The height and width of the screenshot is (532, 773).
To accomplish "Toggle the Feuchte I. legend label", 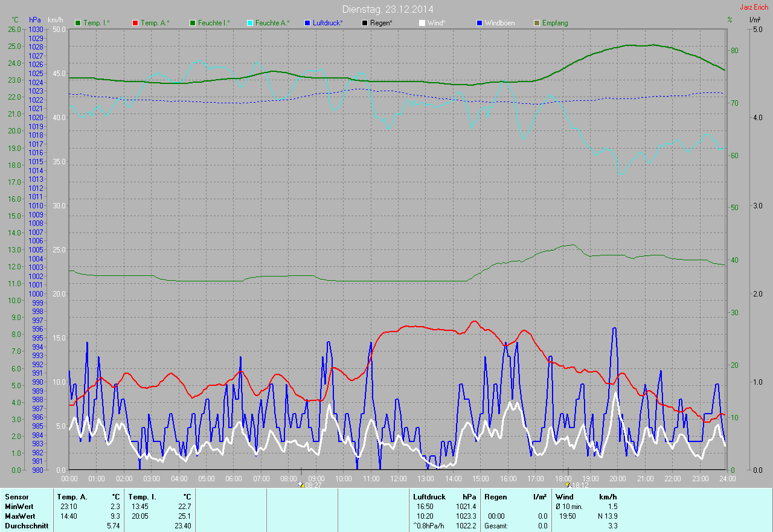I will pyautogui.click(x=214, y=23).
